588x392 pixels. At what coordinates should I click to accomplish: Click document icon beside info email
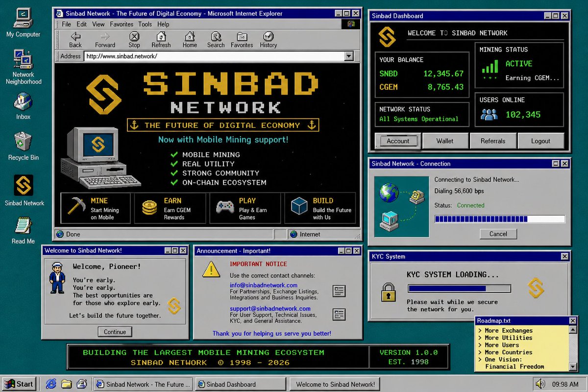pos(339,291)
